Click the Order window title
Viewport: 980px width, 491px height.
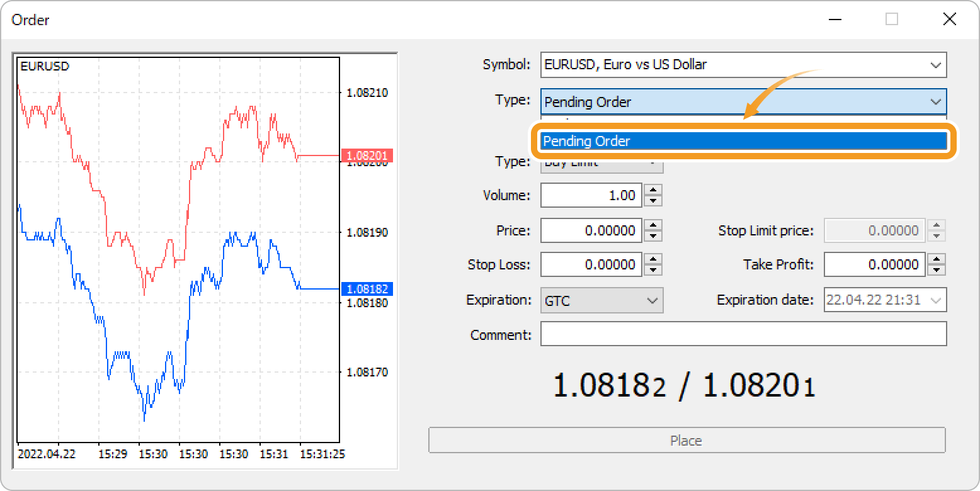tap(30, 20)
